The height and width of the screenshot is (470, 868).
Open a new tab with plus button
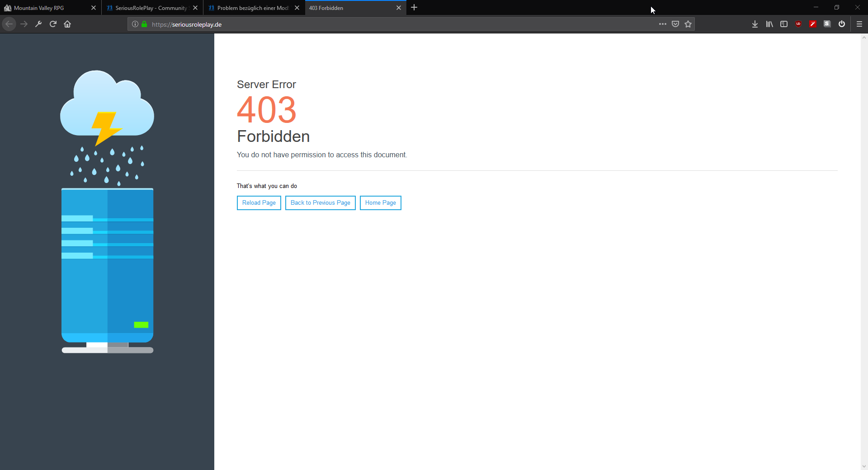[x=414, y=8]
